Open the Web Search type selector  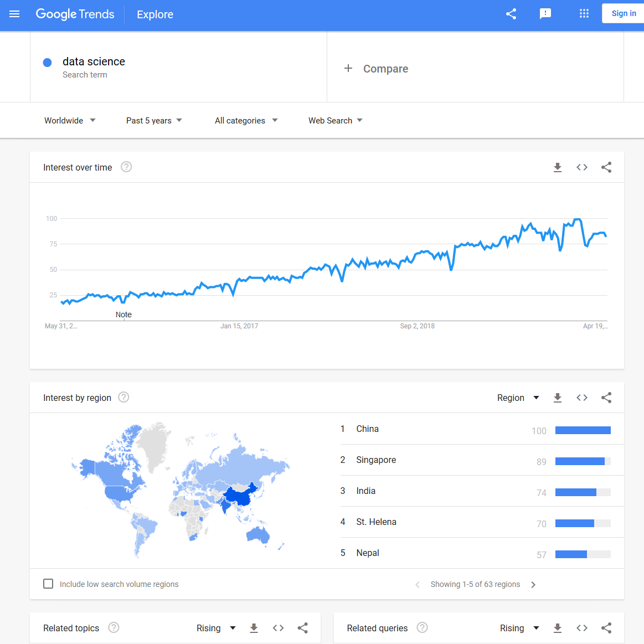click(x=335, y=120)
